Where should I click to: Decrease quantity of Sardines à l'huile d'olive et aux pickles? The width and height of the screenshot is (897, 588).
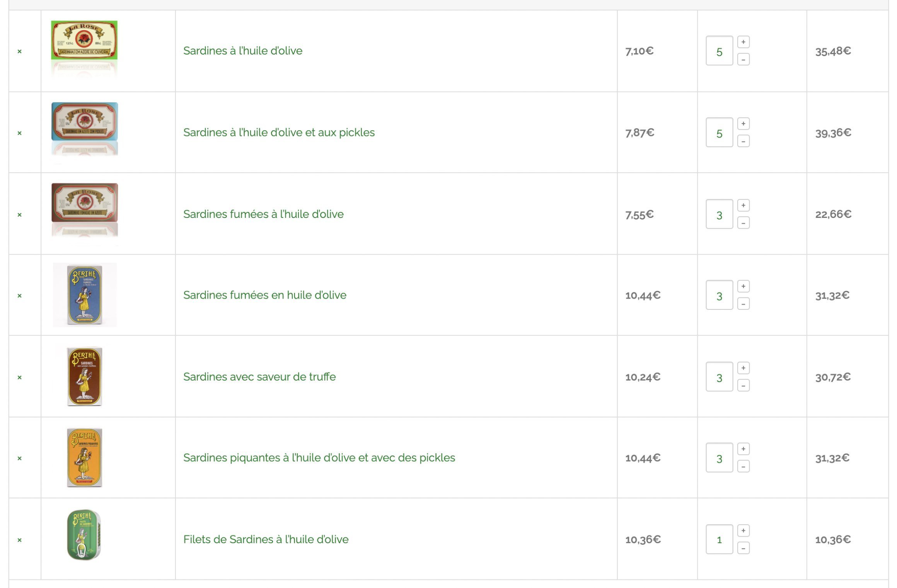(x=743, y=141)
